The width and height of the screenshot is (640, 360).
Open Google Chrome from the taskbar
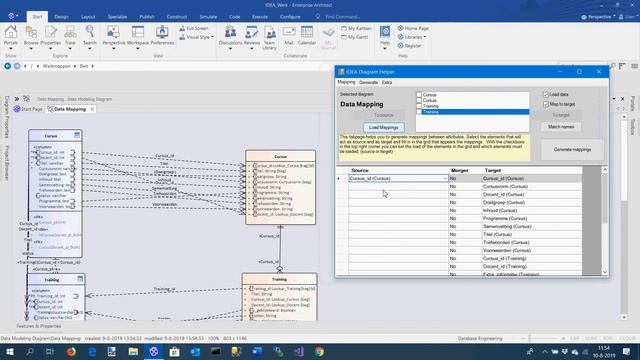pos(320,351)
